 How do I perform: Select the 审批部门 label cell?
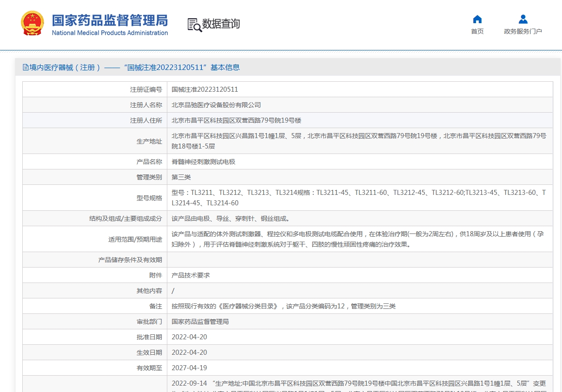coord(95,322)
